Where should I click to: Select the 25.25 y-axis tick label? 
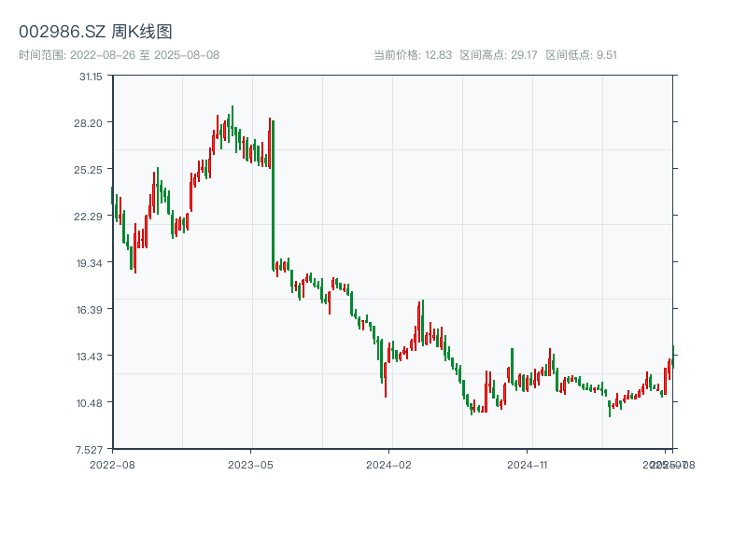click(x=91, y=169)
